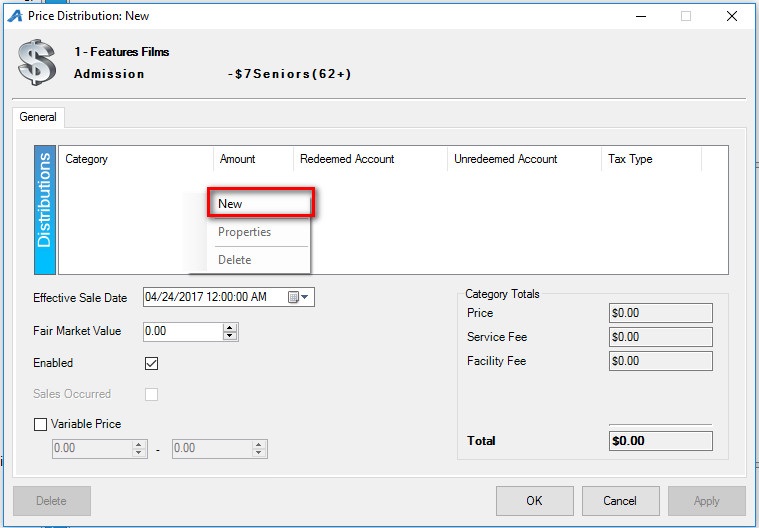Click the Total amount field
Screen dimensions: 759x528
[661, 441]
